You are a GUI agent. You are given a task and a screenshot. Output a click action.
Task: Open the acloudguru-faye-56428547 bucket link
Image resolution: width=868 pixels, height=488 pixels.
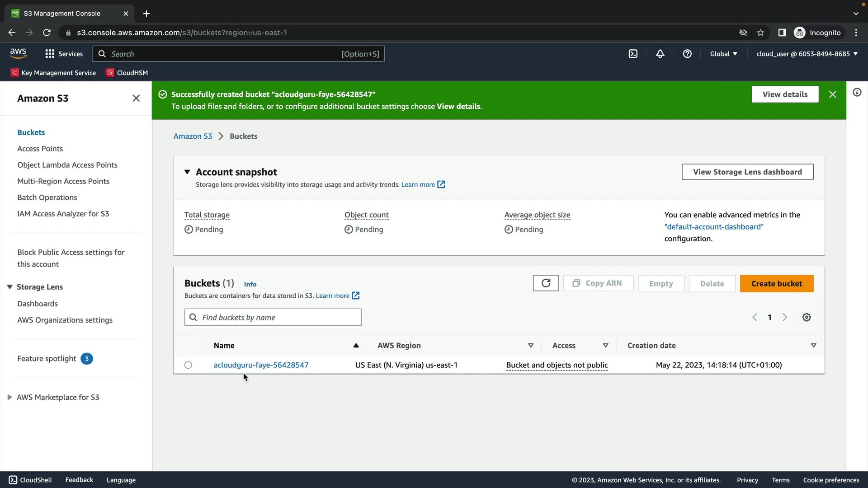[x=261, y=365]
